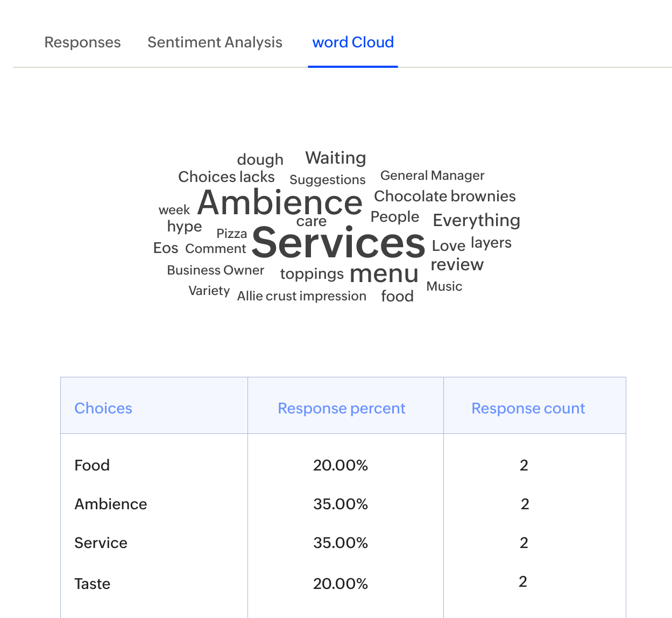672x618 pixels.
Task: Select the Food row in table
Action: [92, 465]
